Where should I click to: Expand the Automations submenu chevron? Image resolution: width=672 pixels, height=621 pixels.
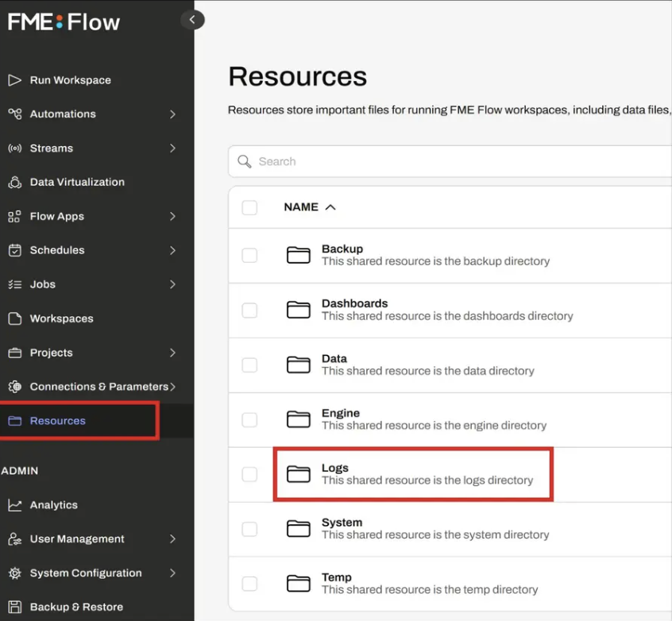(x=172, y=114)
